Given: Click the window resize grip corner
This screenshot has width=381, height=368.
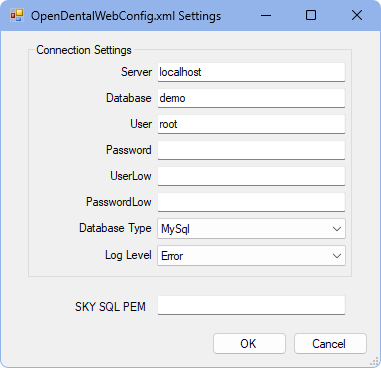Looking at the screenshot, I should [375, 362].
